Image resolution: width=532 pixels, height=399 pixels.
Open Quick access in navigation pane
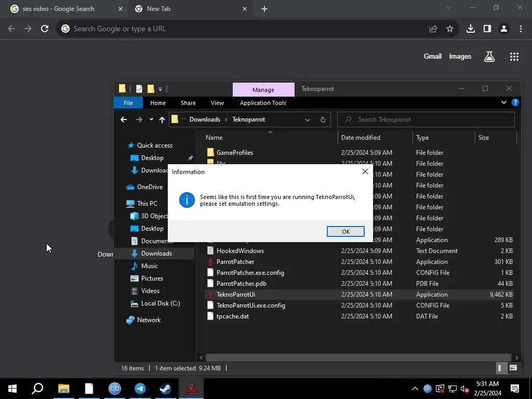(x=154, y=145)
